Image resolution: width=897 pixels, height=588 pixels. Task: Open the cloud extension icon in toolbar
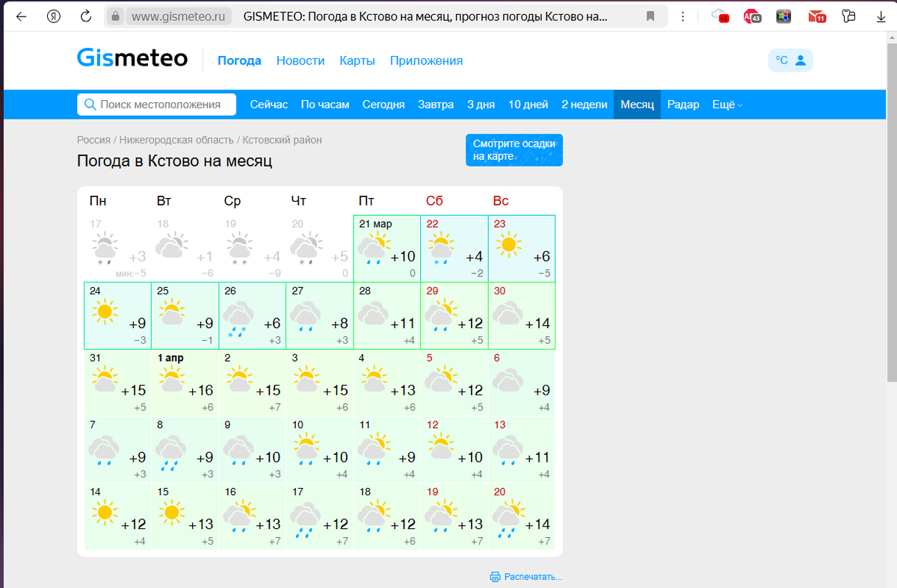point(720,16)
